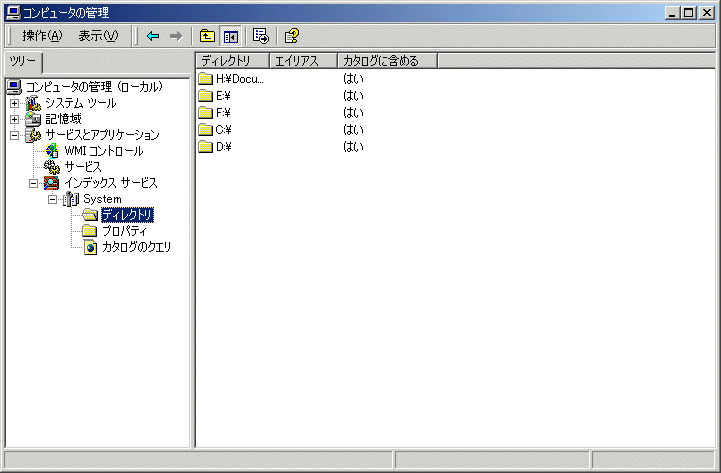Collapse the インデックス サービス node

[x=34, y=183]
